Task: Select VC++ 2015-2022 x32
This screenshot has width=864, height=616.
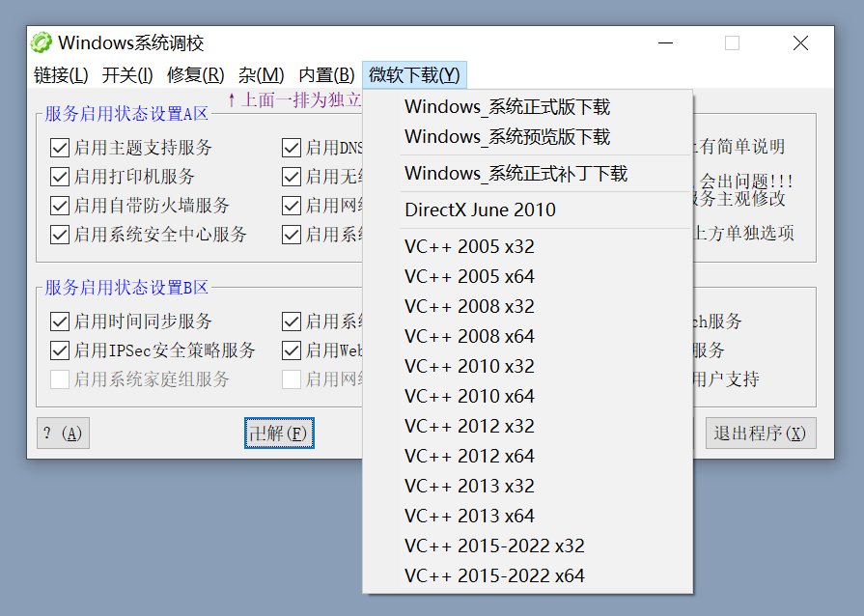Action: pos(527,546)
